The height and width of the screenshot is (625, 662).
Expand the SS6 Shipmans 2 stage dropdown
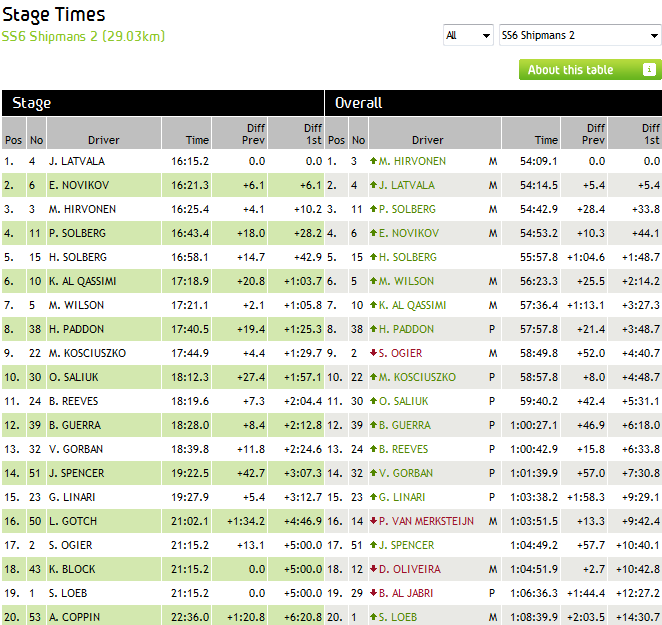579,36
